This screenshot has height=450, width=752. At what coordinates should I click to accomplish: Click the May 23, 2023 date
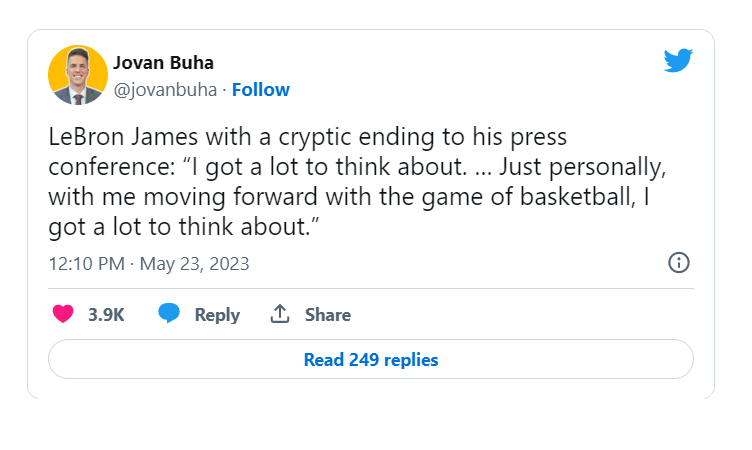[194, 264]
